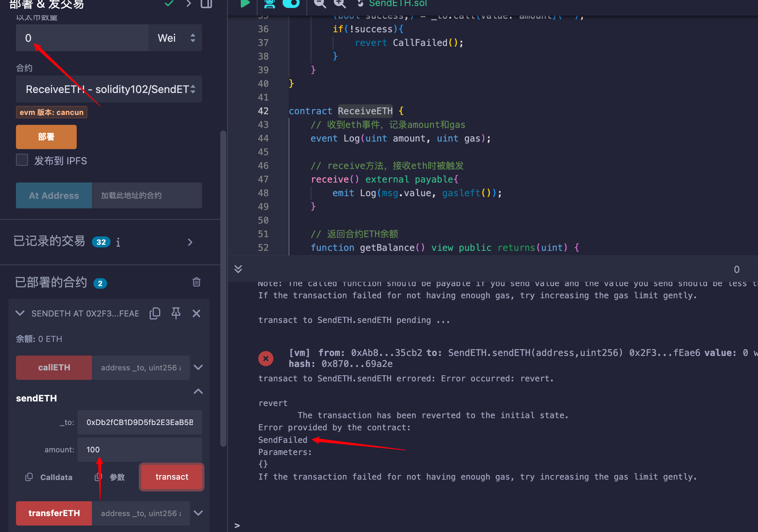Click the emit Log(msg.value, gasleft()) line
758x532 pixels.
click(417, 193)
